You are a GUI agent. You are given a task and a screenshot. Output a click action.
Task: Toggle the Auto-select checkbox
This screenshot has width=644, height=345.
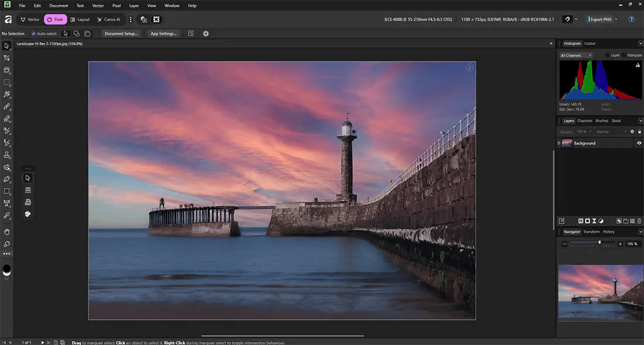34,33
